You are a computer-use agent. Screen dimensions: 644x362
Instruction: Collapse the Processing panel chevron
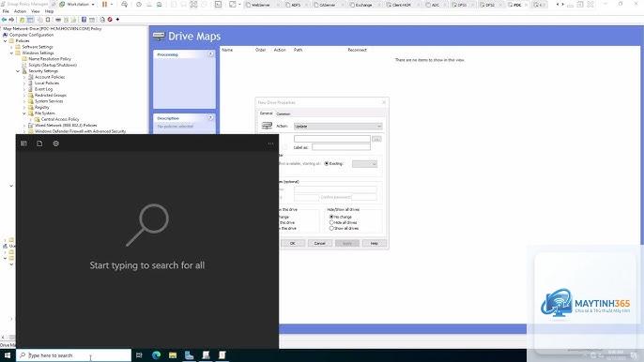point(210,54)
